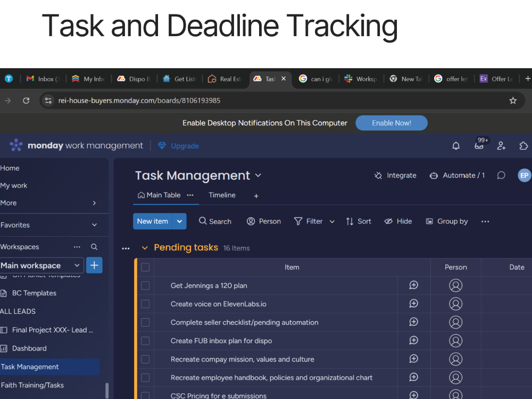The height and width of the screenshot is (399, 532).
Task: Open Pending tasks group three-dot menu
Action: click(126, 248)
